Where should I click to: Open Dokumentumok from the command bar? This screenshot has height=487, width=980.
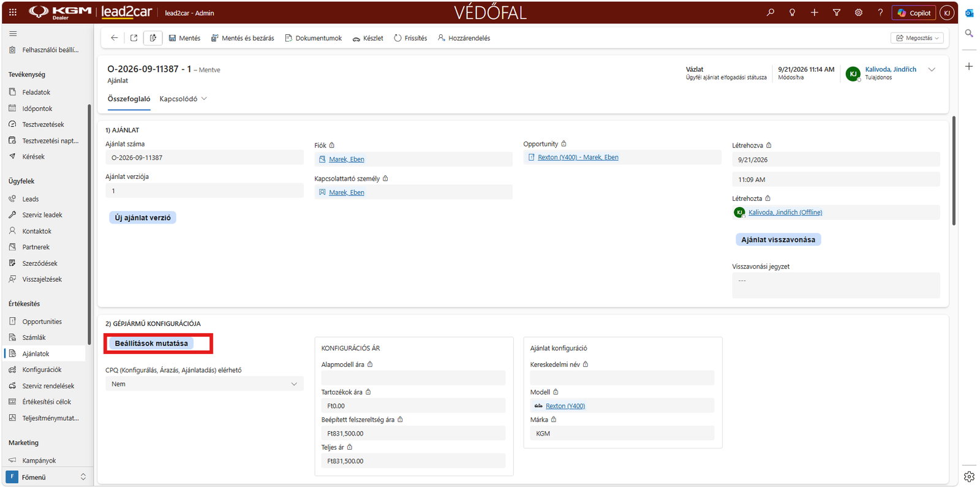[x=314, y=38]
